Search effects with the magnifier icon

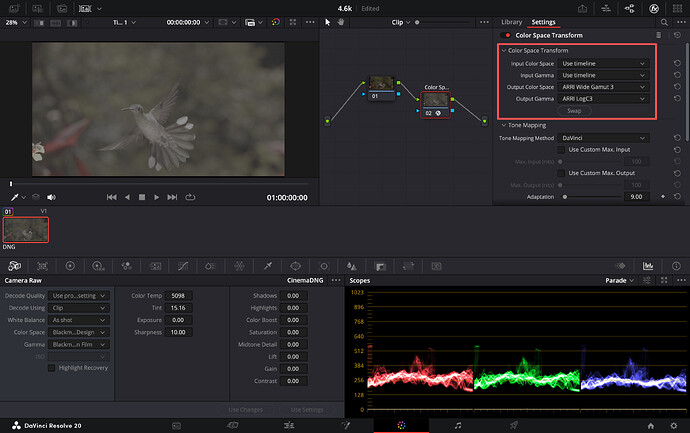[664, 22]
